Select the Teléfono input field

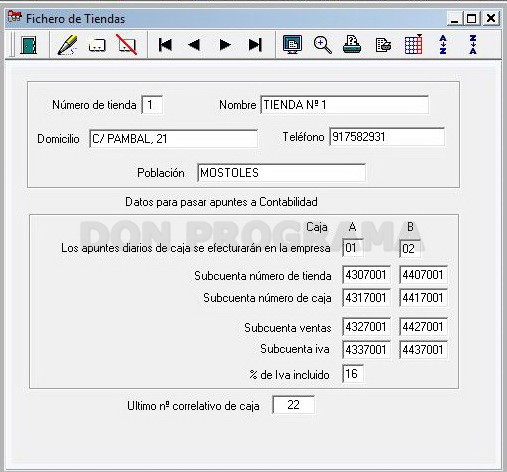[x=387, y=137]
